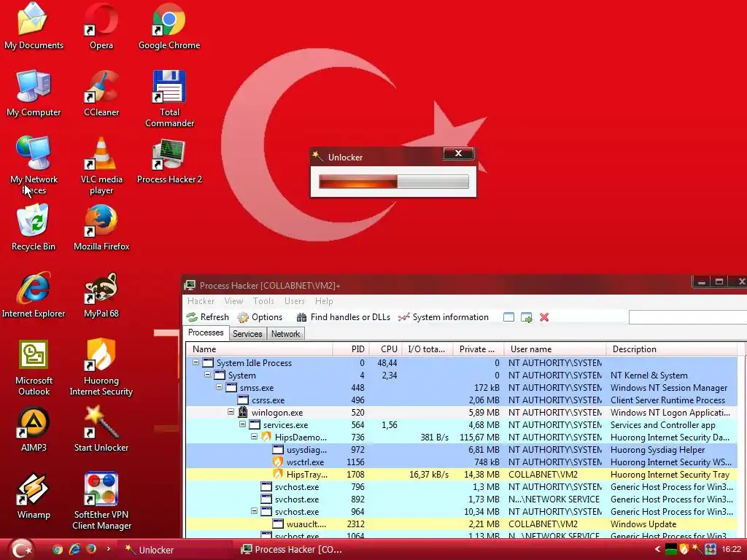Open Total Commander shortcut
Image resolution: width=747 pixels, height=560 pixels.
point(169,98)
